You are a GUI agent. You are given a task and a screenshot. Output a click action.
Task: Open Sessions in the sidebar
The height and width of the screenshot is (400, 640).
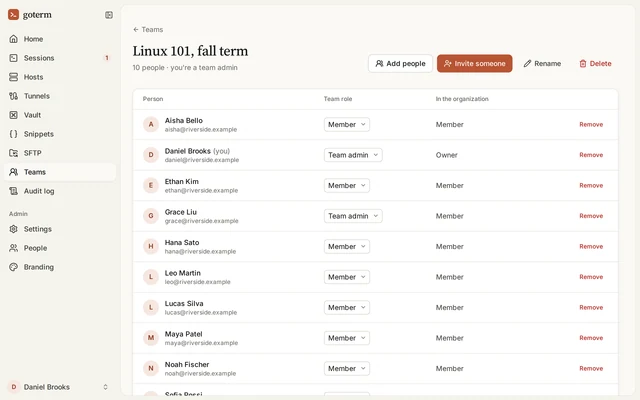point(60,58)
